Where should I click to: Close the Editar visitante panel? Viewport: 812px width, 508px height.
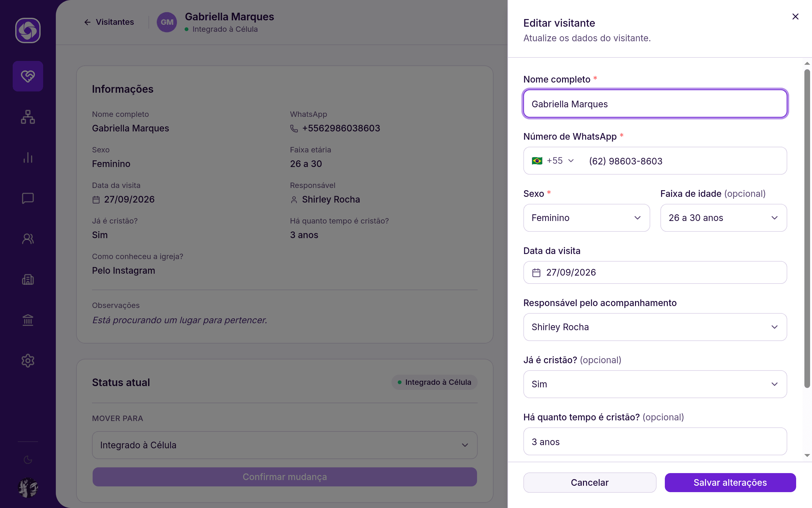(x=795, y=17)
